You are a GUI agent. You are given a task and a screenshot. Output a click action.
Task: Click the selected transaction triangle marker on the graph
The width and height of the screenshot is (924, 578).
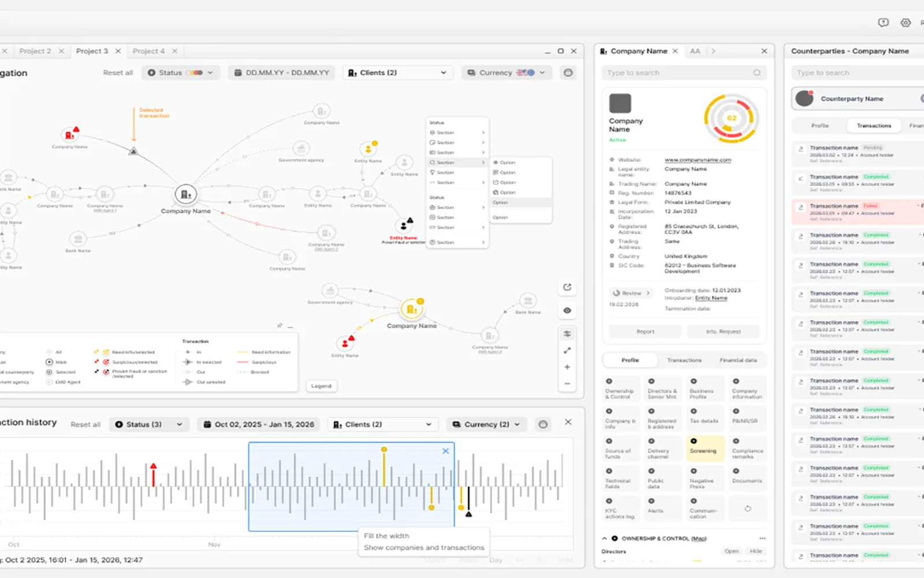pyautogui.click(x=133, y=151)
